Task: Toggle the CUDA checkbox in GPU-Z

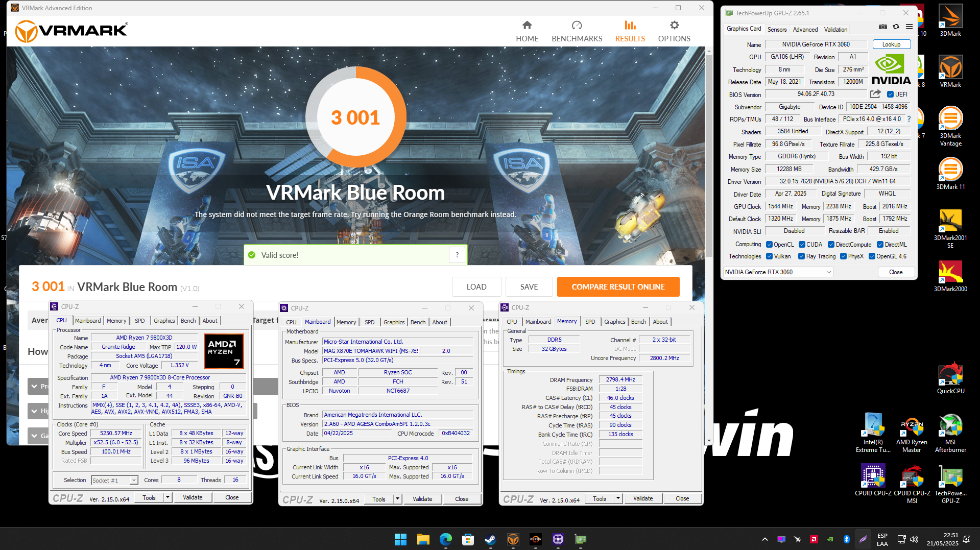Action: (802, 244)
